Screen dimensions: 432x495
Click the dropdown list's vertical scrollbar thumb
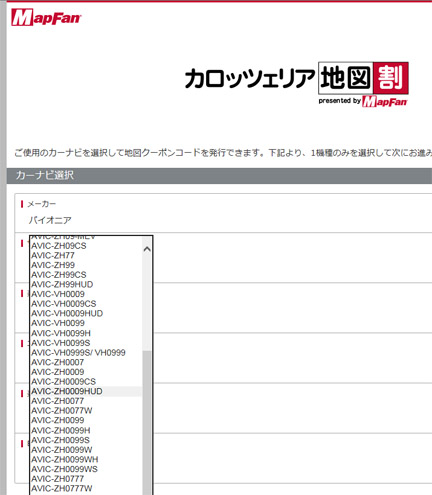(x=147, y=423)
